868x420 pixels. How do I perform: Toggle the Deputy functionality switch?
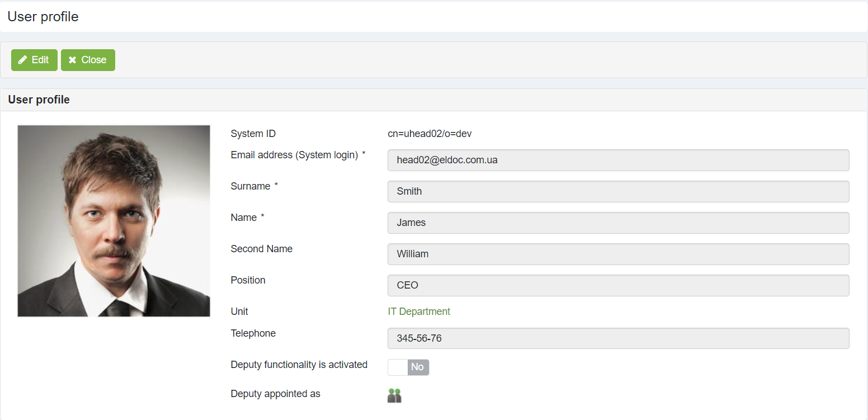408,367
